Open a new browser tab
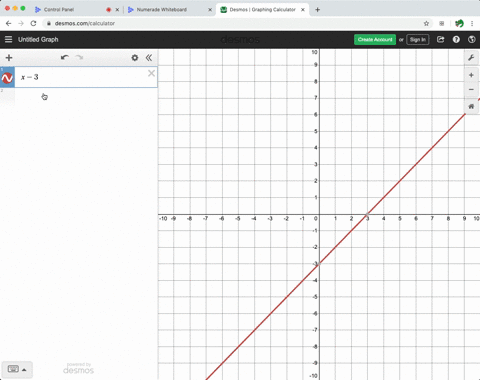 (317, 10)
